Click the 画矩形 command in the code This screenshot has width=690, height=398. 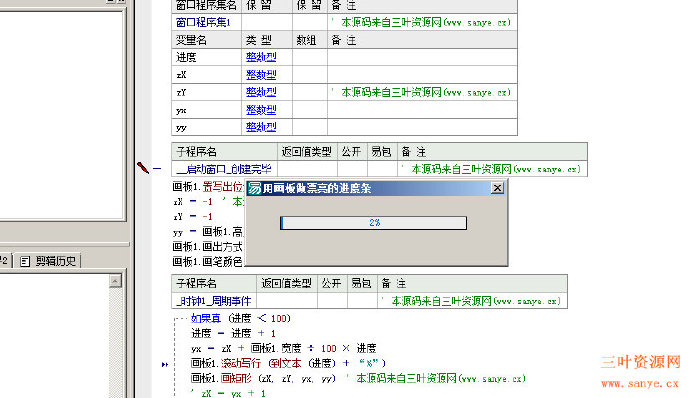point(236,378)
